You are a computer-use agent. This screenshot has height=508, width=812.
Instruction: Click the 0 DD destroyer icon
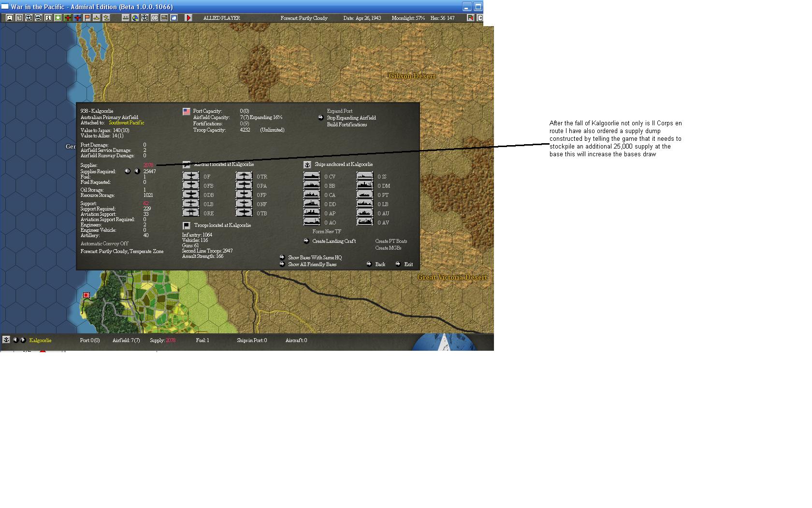(x=312, y=204)
